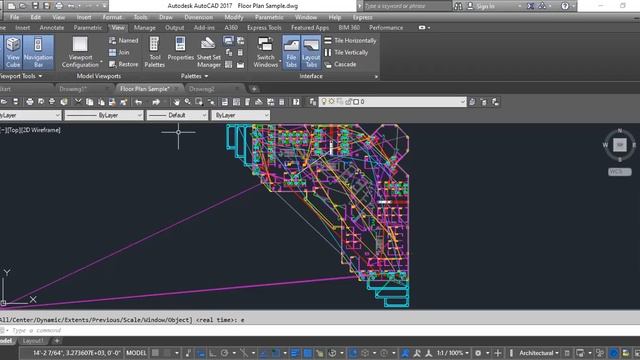Open the layer selection dropdown showing 0

point(392,102)
